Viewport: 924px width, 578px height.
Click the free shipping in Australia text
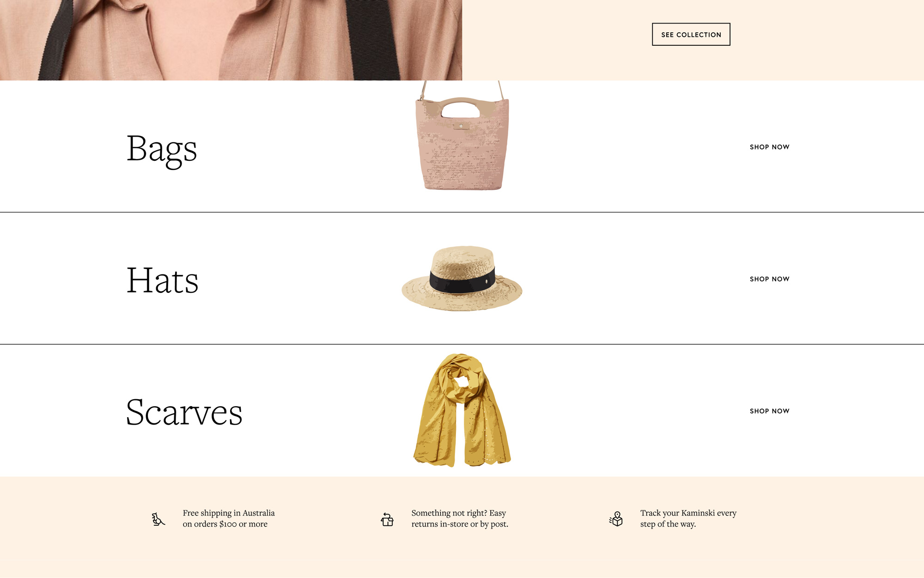(229, 518)
